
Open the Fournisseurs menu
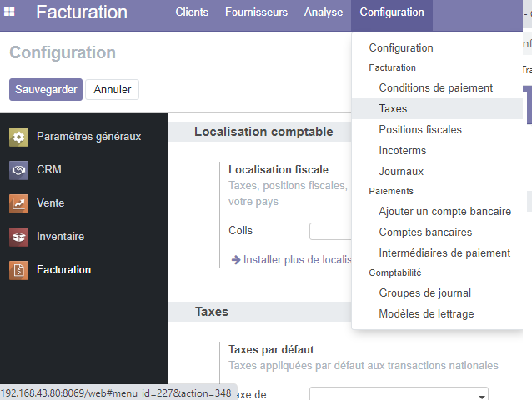coord(256,12)
